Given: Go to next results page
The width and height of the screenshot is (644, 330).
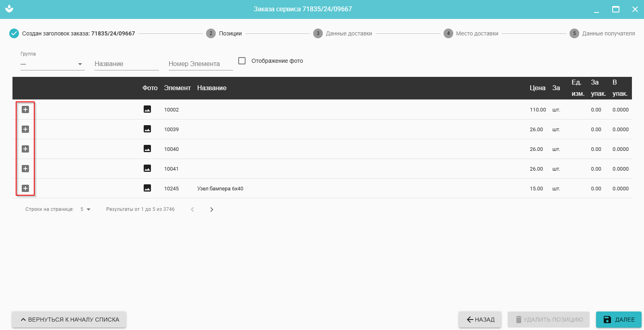Looking at the screenshot, I should click(x=212, y=209).
